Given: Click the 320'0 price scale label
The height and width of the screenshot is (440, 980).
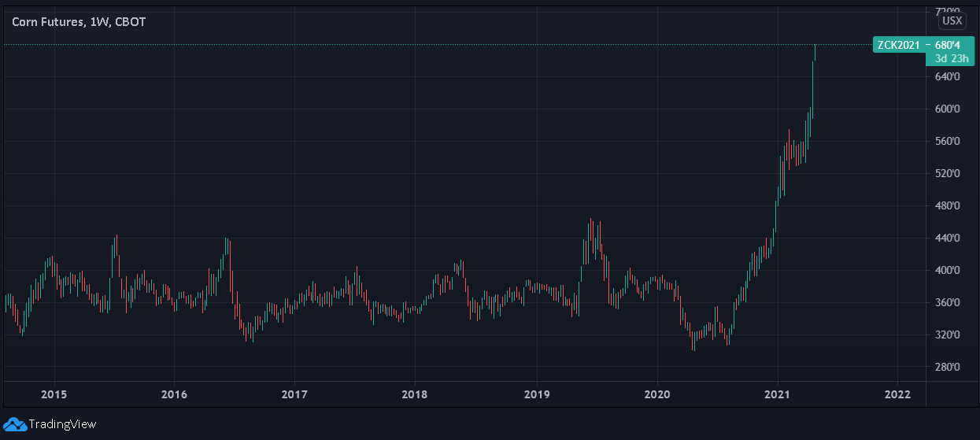Looking at the screenshot, I should coord(948,335).
